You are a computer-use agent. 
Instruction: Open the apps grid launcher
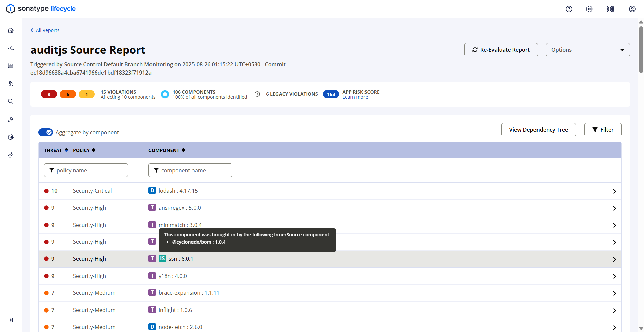611,9
